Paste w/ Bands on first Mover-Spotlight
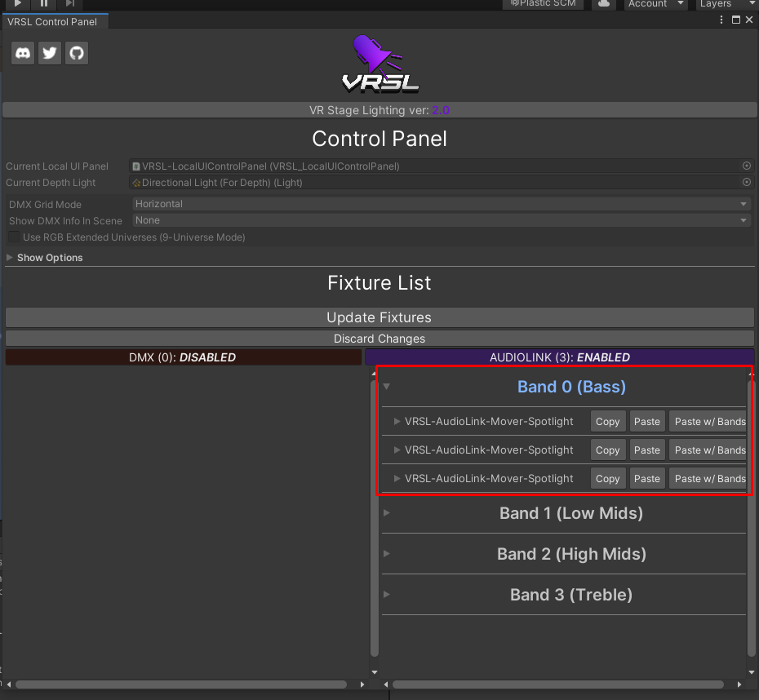The image size is (759, 700). pyautogui.click(x=708, y=421)
